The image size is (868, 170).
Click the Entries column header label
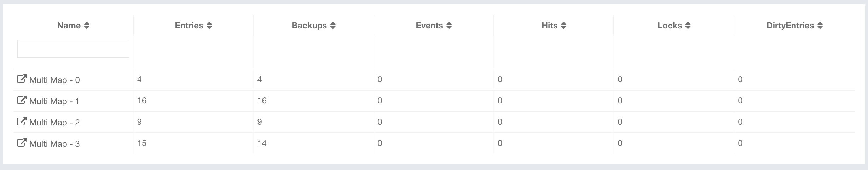point(189,25)
